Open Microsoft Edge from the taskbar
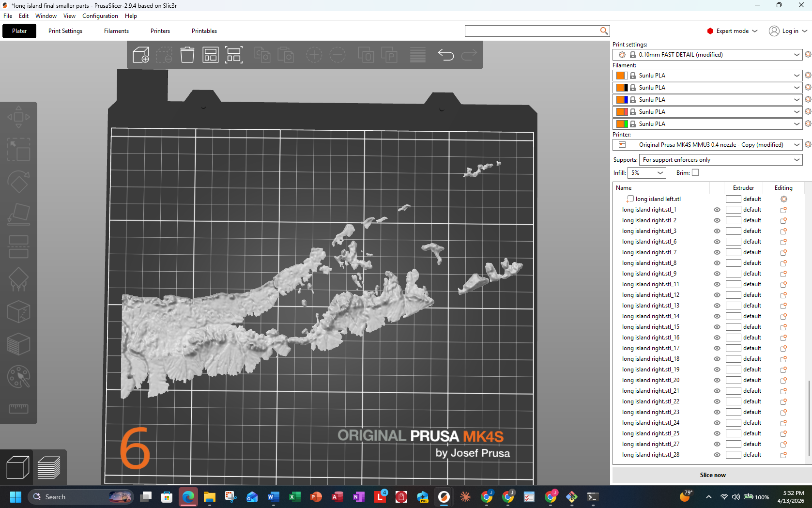 [x=188, y=497]
